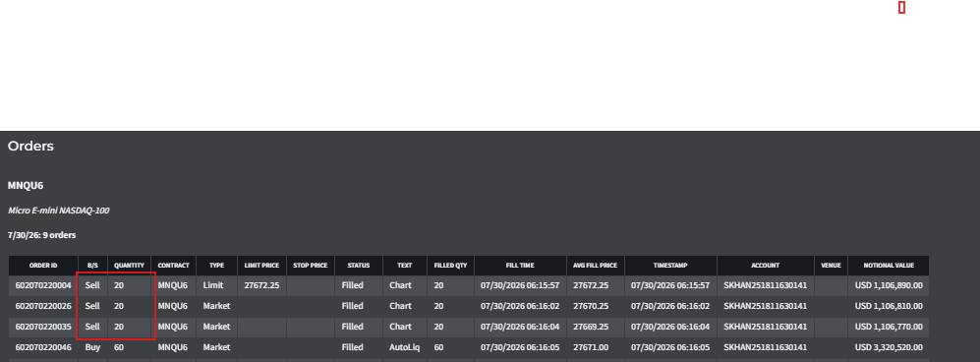Click the quantity 60 cell of the Buy order
The image size is (980, 362).
(x=129, y=347)
